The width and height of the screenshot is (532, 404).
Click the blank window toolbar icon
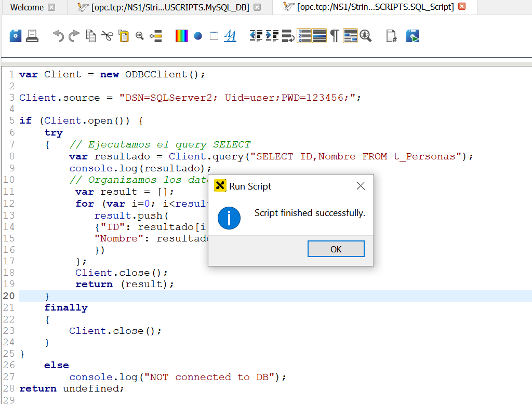click(x=214, y=36)
